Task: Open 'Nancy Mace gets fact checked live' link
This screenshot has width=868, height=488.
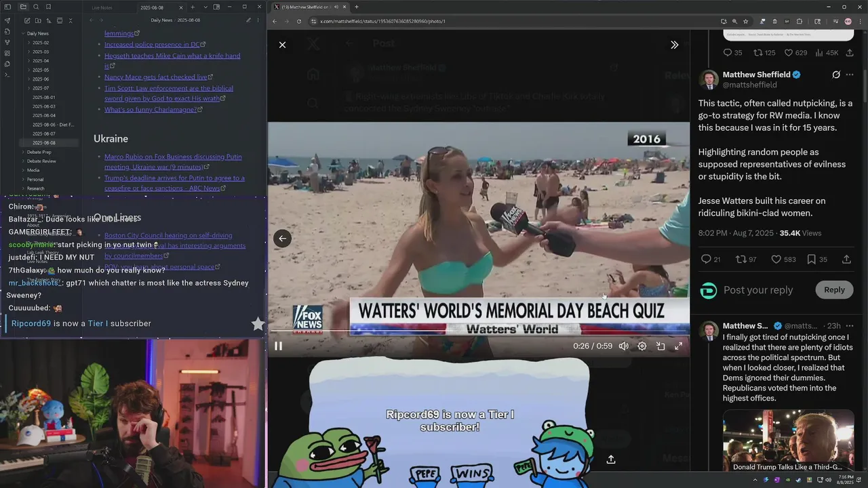Action: click(x=155, y=77)
